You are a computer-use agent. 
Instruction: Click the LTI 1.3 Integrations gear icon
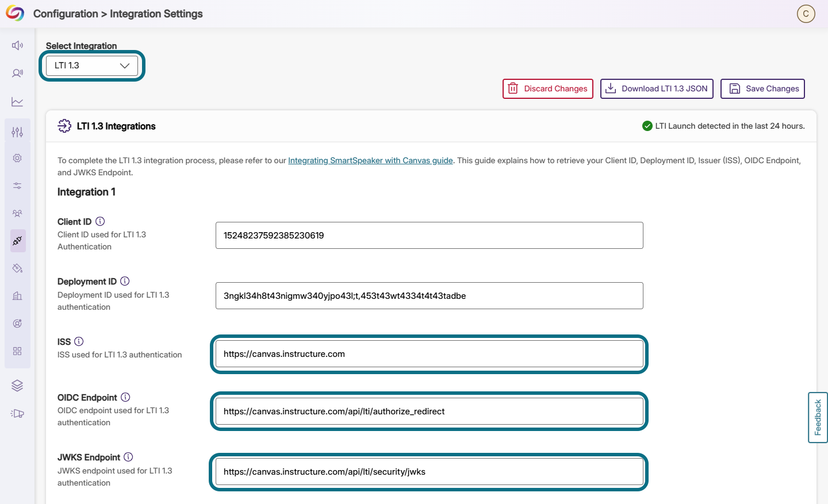[64, 126]
